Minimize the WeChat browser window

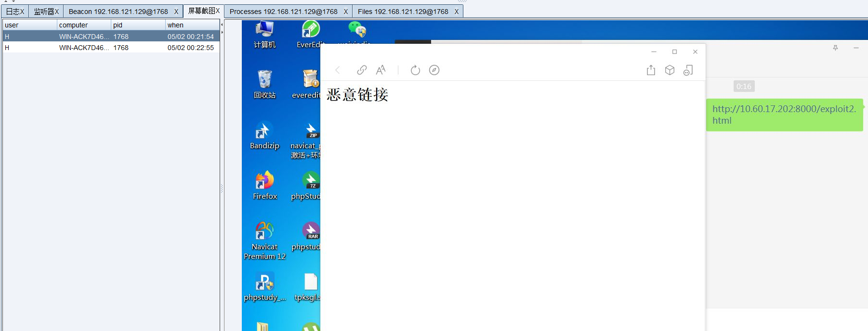654,52
